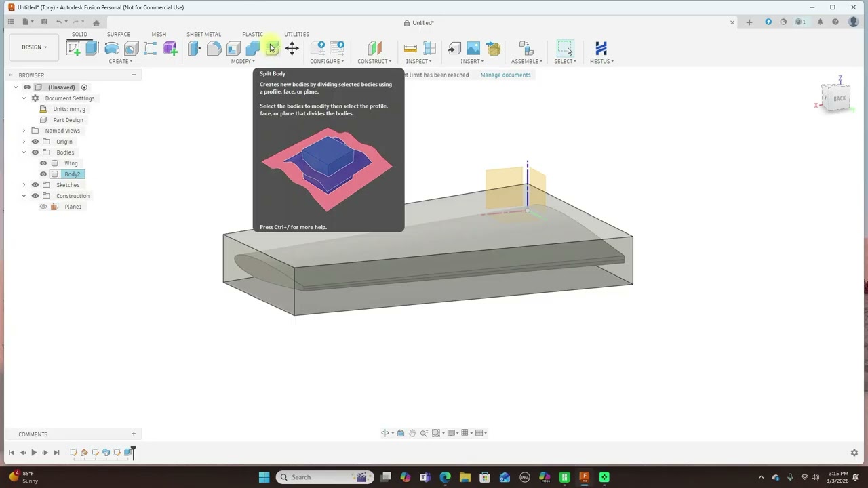Collapse the Bodies folder

24,152
